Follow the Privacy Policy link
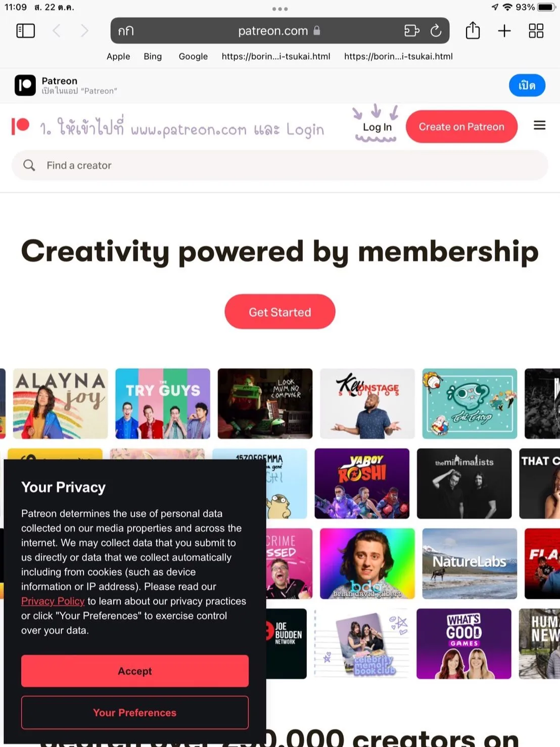Image resolution: width=560 pixels, height=747 pixels. [53, 601]
